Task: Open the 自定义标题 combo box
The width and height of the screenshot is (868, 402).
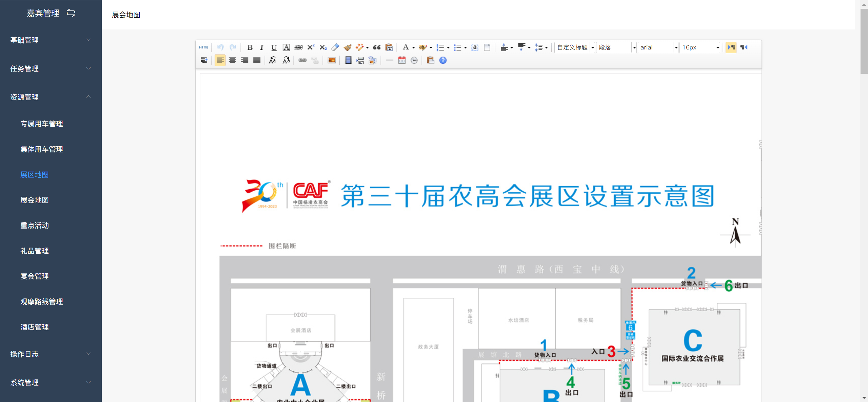Action: [575, 47]
